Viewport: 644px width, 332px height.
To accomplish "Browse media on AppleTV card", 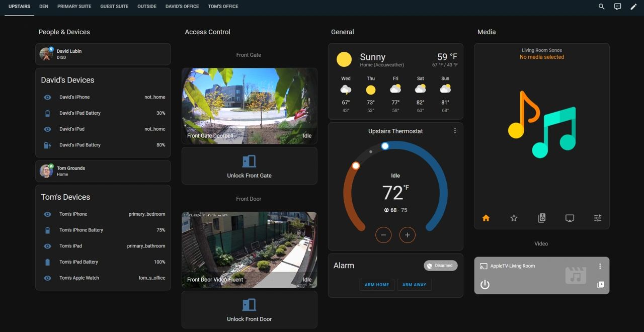I will pyautogui.click(x=600, y=285).
